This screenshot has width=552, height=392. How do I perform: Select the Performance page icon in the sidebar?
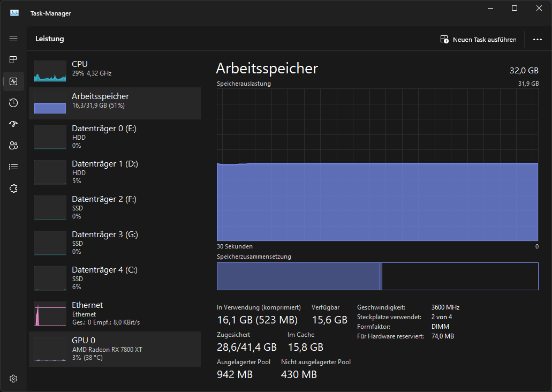point(13,81)
